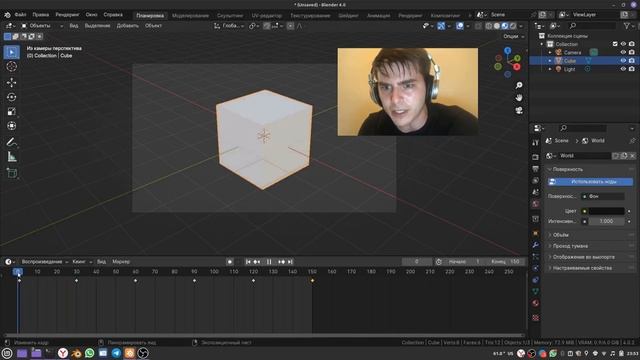
Task: Pause playback in the timeline
Action: point(269,262)
